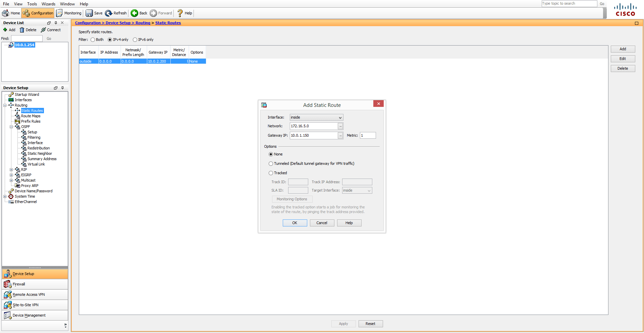Add a device in Device List
The width and height of the screenshot is (644, 333).
point(9,30)
